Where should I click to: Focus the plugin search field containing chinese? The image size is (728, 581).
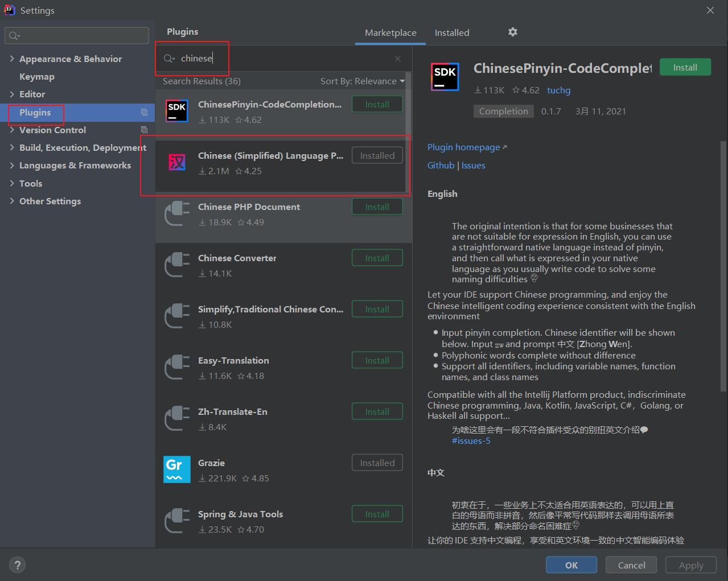click(282, 59)
